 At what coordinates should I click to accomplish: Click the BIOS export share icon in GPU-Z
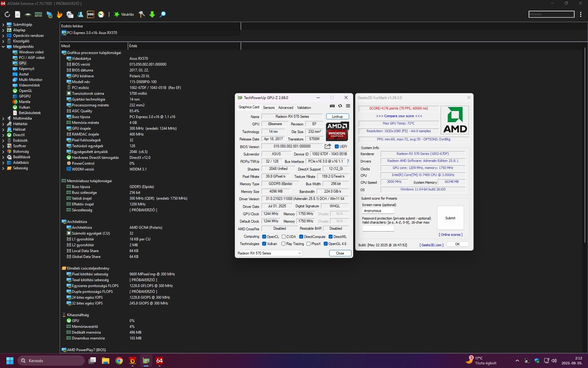click(x=328, y=146)
